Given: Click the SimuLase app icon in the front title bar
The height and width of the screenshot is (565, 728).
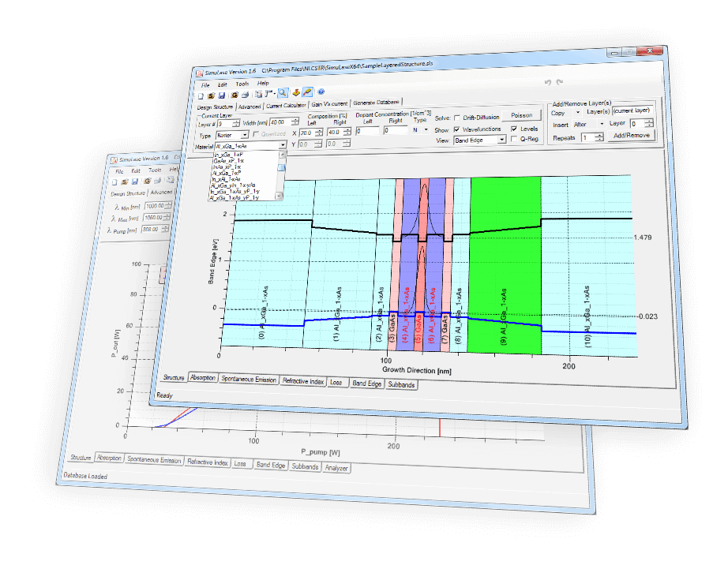Looking at the screenshot, I should point(200,73).
